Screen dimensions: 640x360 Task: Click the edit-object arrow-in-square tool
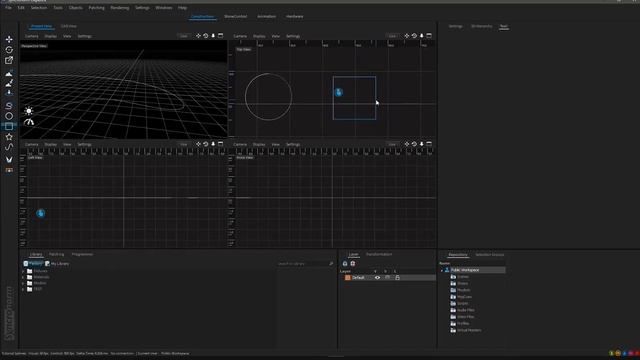(9, 60)
